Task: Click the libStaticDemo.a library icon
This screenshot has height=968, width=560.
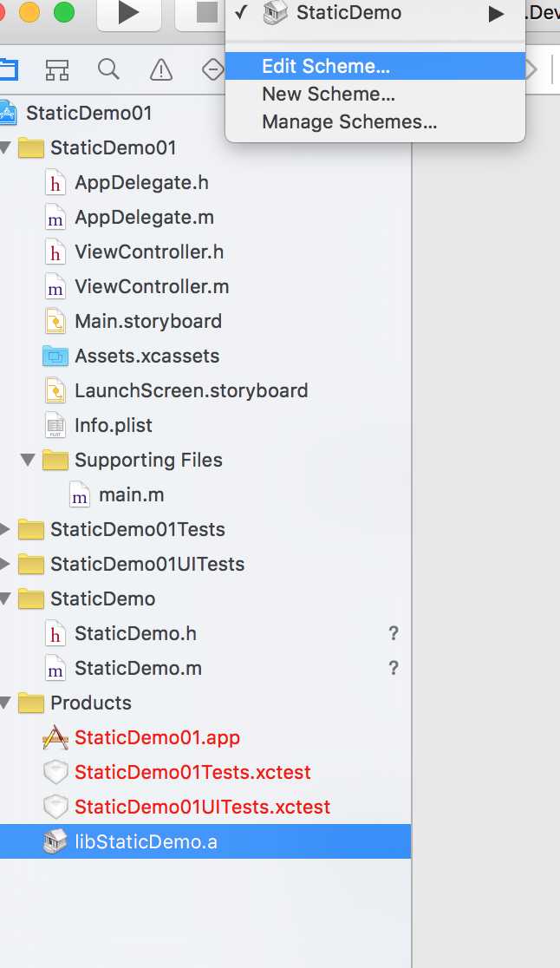Action: (55, 841)
